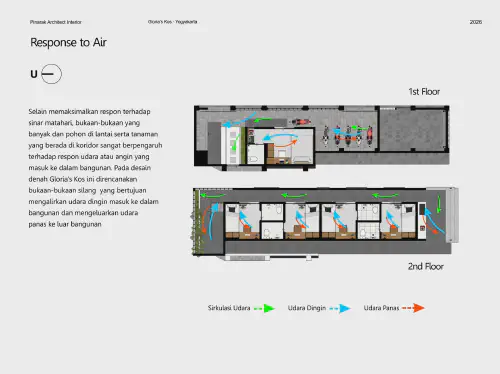Screen dimensions: 500x374
Task: Click the 2nd Floor plan drawing
Action: click(x=326, y=223)
